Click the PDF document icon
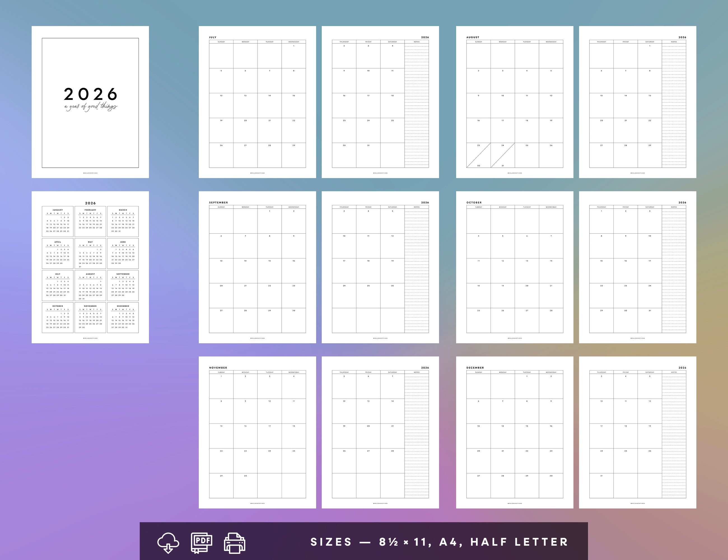Viewport: 728px width, 560px height. (201, 543)
